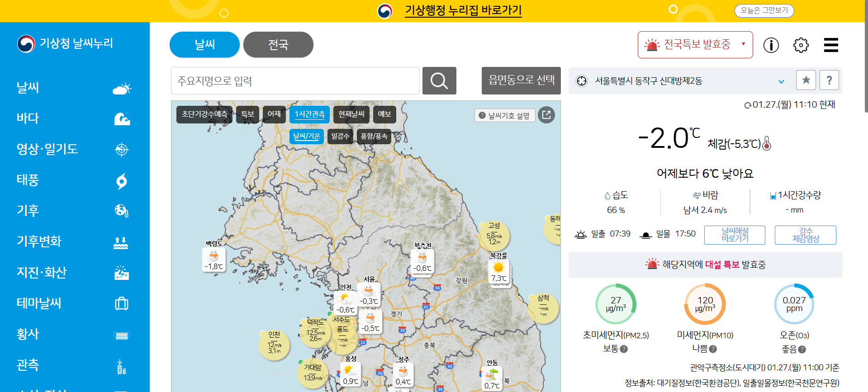Click the sea-level icon beside 기후변화
Viewport: 868px width, 392px height.
121,243
